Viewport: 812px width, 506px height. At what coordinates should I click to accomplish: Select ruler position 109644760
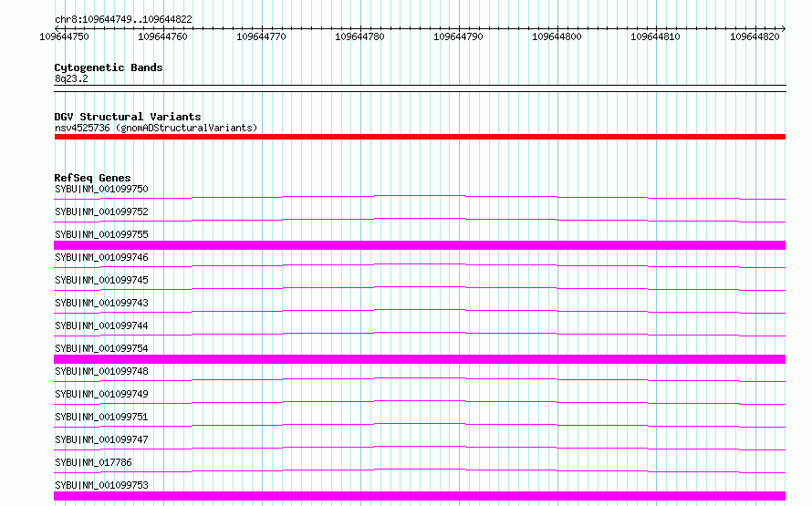(162, 36)
